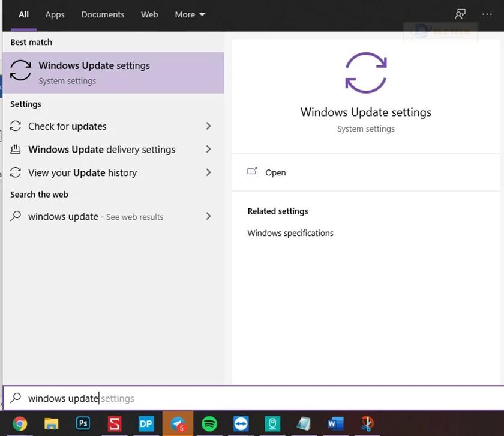504x436 pixels.
Task: Expand windows update web results chevron
Action: click(208, 216)
